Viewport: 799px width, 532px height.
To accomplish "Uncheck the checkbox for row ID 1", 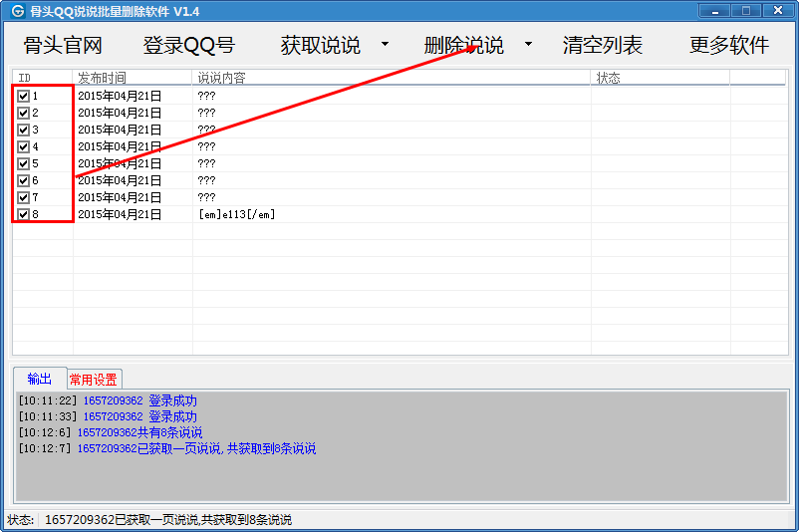I will click(24, 97).
